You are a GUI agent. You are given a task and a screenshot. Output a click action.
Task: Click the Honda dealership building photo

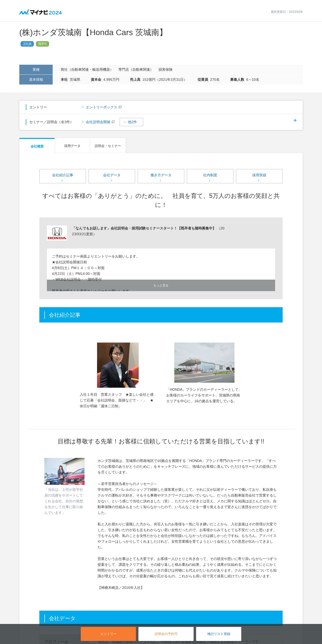[204, 363]
